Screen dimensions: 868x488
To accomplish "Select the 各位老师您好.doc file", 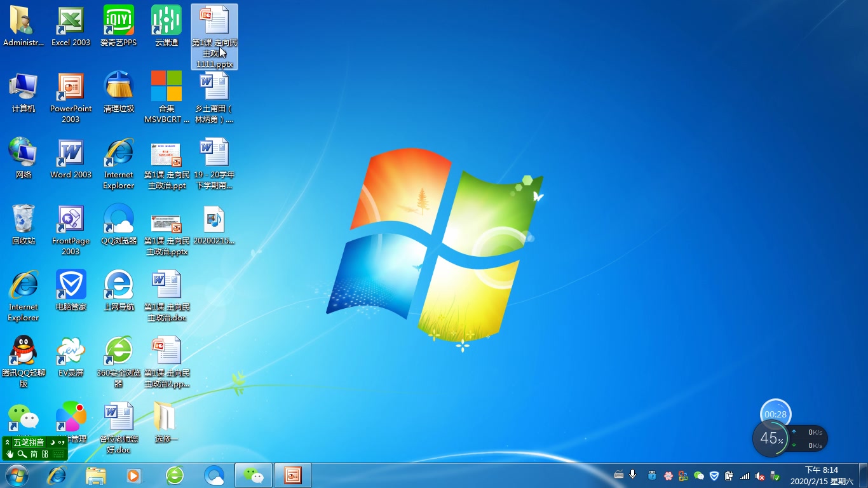I will click(119, 428).
